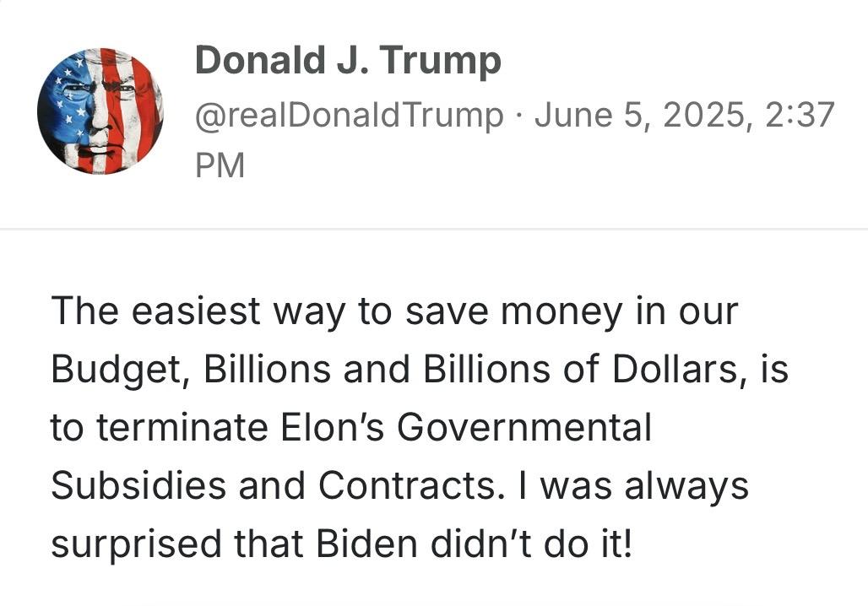Click the word Governmental in the post
Viewport: 868px width, 606px height.
(524, 427)
